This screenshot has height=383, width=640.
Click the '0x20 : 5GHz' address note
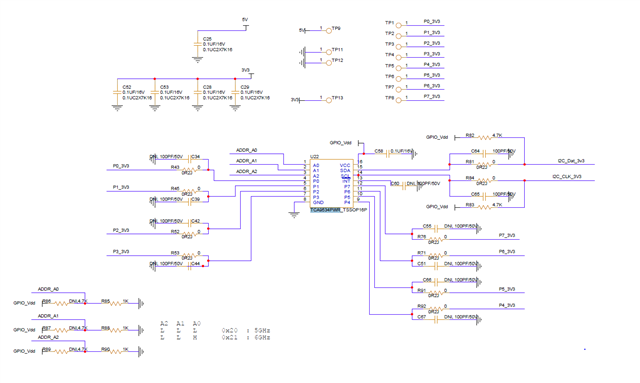[x=246, y=330]
